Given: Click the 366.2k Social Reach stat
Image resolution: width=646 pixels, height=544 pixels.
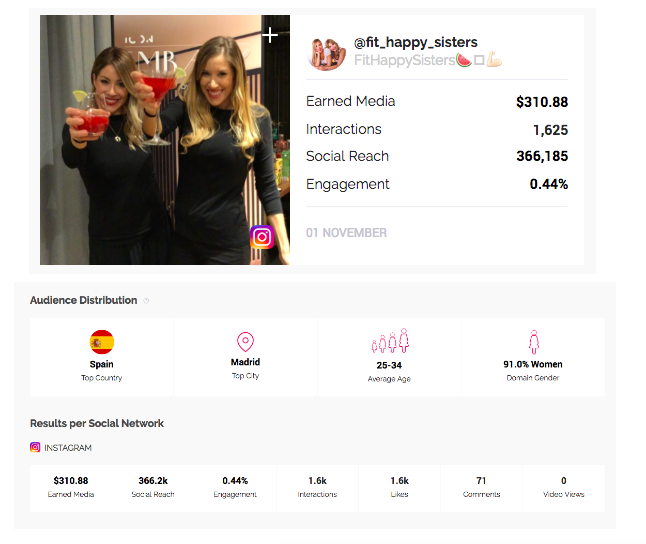Looking at the screenshot, I should [153, 488].
